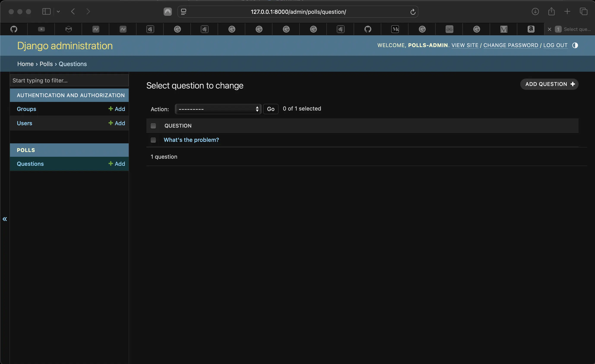Switch to the Amazon browser tab

[x=531, y=29]
